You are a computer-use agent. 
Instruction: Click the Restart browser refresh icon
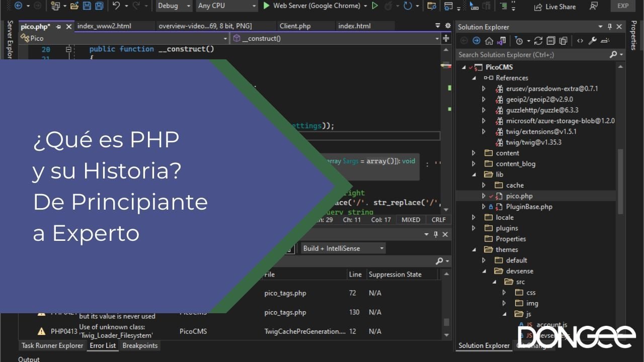tap(408, 6)
